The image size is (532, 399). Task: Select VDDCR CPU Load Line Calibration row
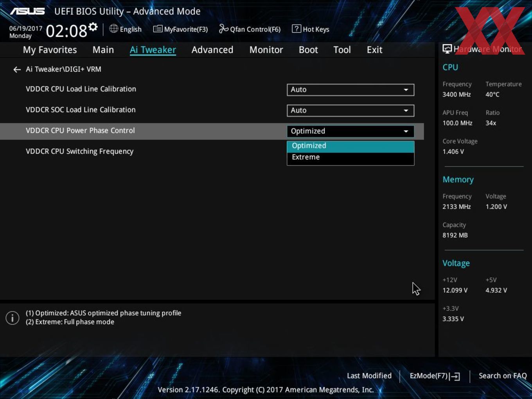click(x=212, y=89)
